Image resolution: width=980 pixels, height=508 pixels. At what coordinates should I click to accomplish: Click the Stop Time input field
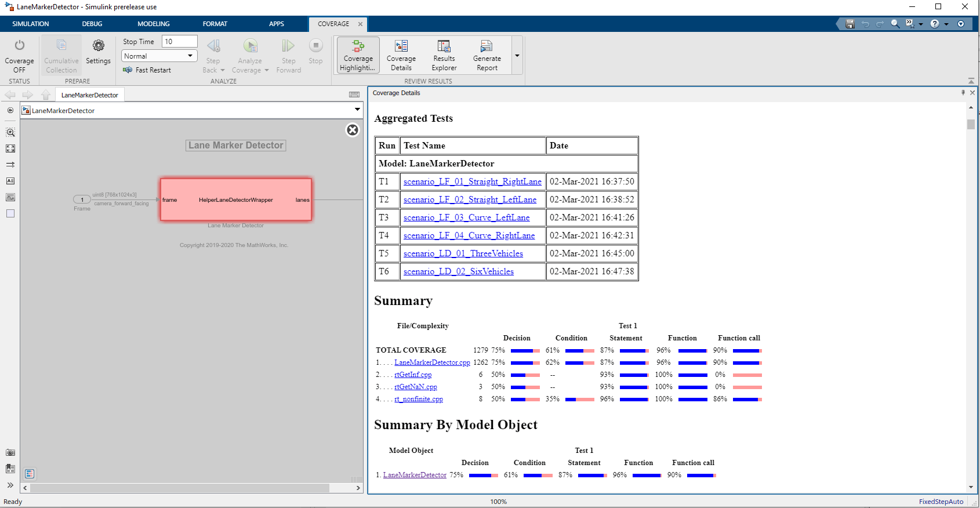(179, 41)
